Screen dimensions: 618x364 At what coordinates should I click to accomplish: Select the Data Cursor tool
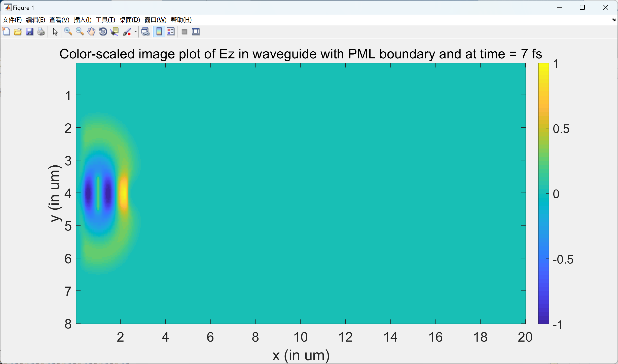point(115,32)
